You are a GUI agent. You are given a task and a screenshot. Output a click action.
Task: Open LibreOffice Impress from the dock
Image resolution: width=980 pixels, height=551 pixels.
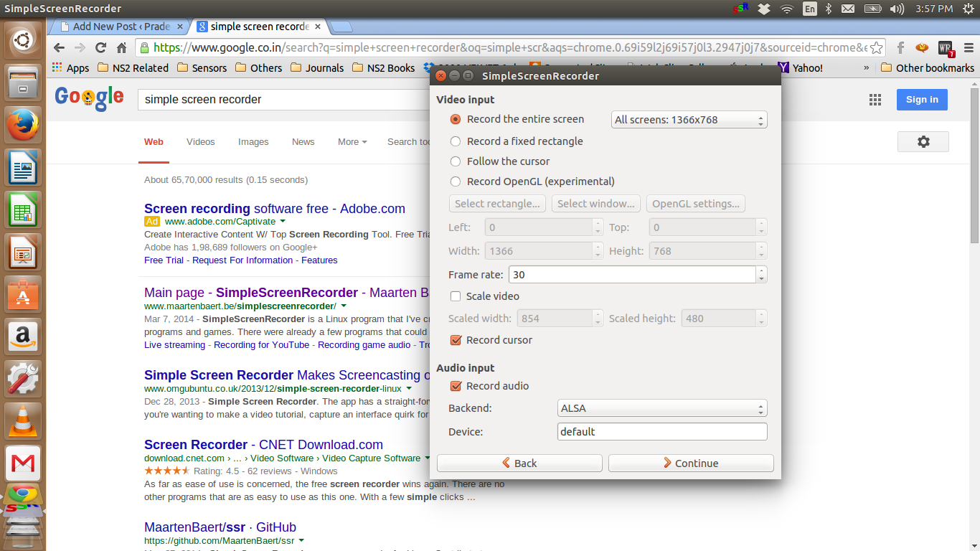click(23, 252)
